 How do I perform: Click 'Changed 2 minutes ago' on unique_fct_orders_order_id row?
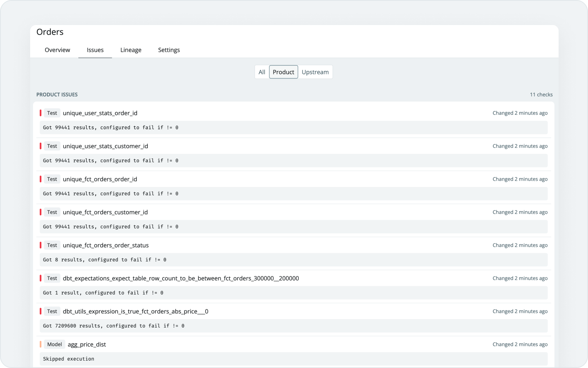[520, 179]
